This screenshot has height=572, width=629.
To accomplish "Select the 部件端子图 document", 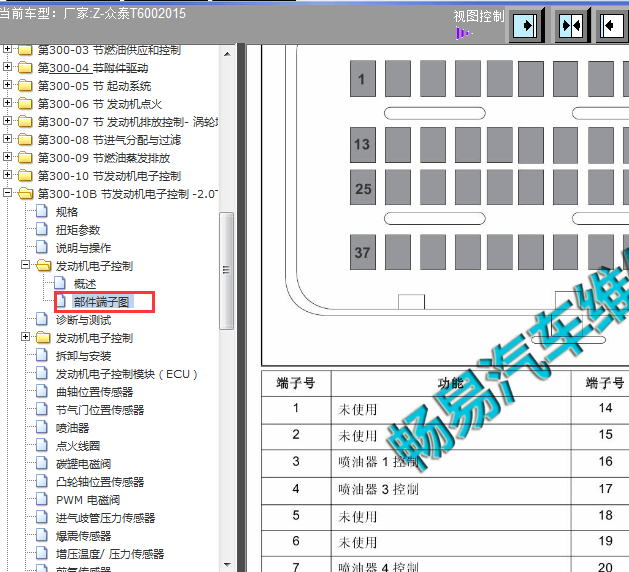I will point(101,302).
